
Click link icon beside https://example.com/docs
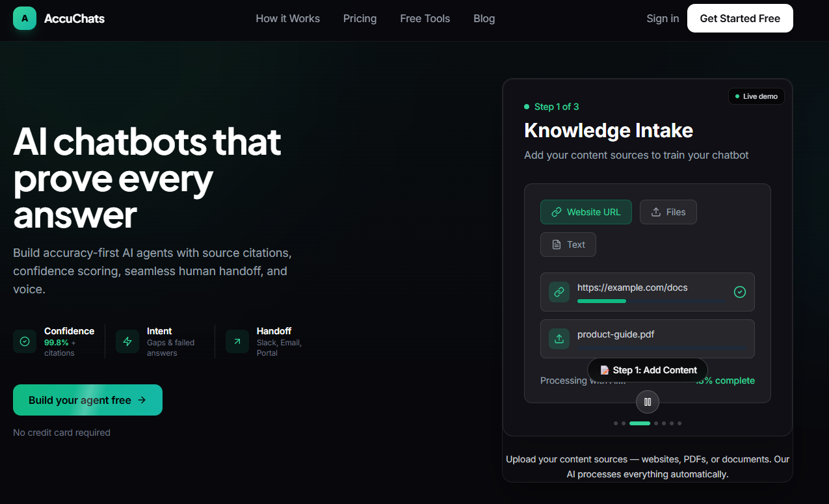click(559, 292)
